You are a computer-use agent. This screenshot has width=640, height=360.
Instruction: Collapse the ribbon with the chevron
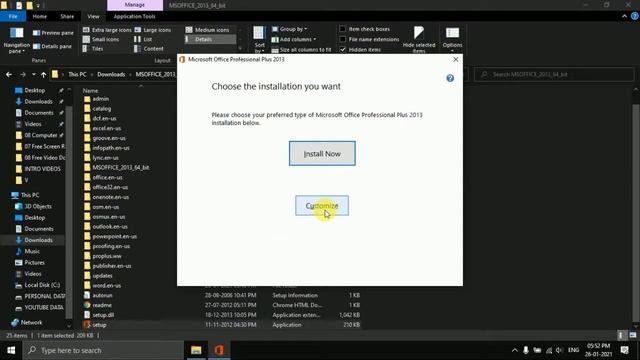624,16
